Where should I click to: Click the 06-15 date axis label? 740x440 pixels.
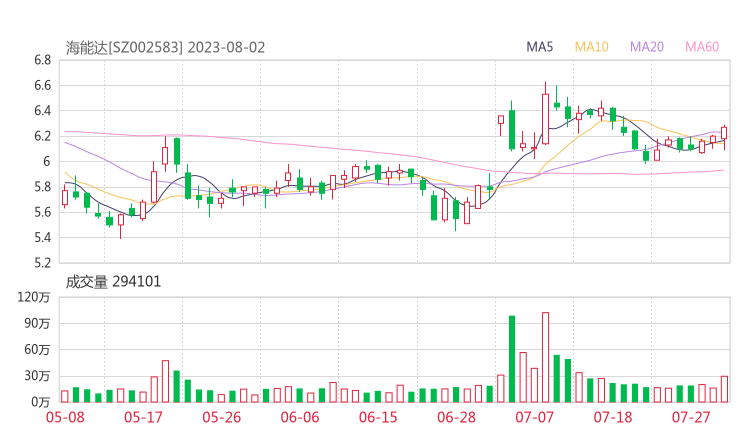point(378,417)
